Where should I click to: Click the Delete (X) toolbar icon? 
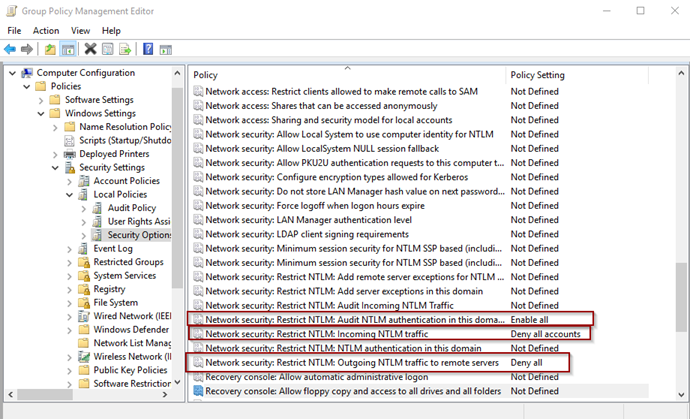pyautogui.click(x=90, y=49)
